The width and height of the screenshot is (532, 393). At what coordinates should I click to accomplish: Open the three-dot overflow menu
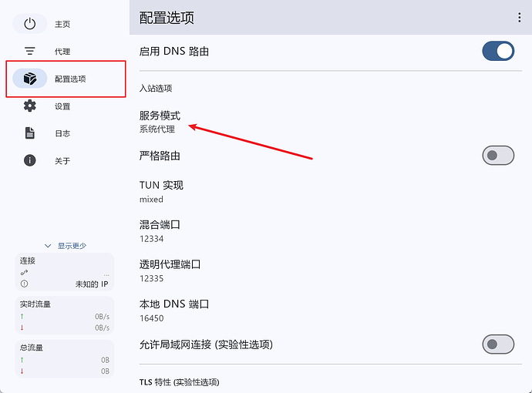click(x=519, y=18)
